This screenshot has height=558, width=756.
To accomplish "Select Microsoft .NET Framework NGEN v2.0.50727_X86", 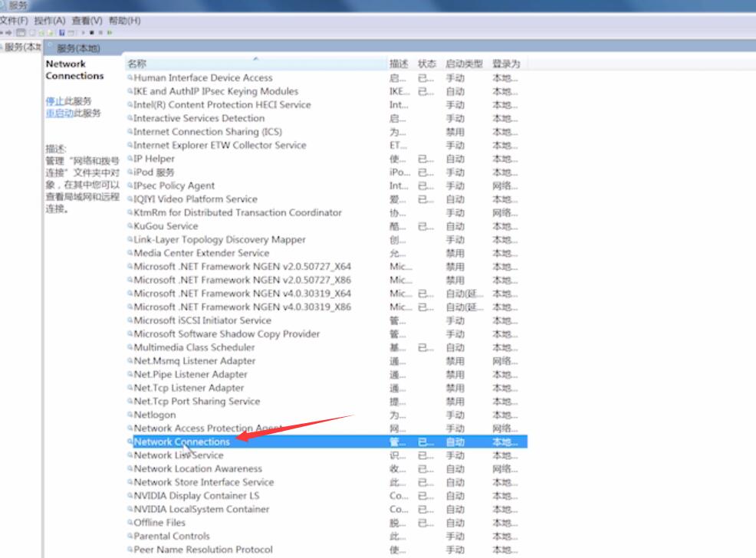I will click(x=242, y=280).
